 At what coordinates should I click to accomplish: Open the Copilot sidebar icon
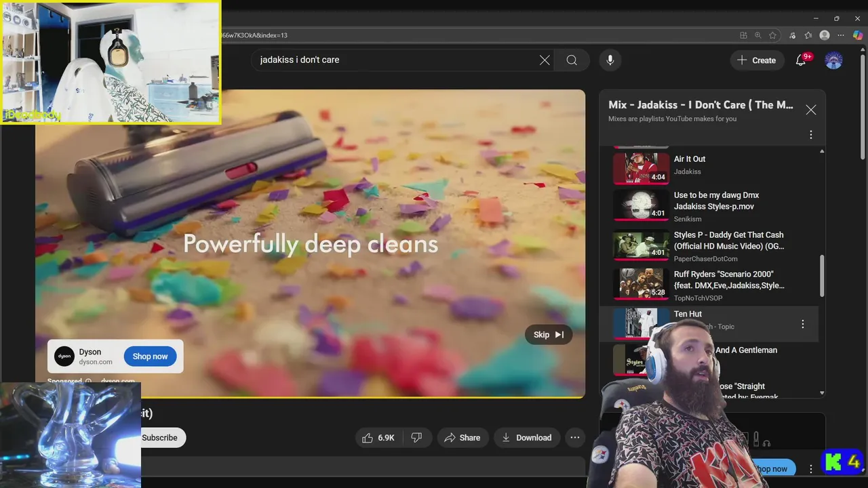tap(858, 35)
